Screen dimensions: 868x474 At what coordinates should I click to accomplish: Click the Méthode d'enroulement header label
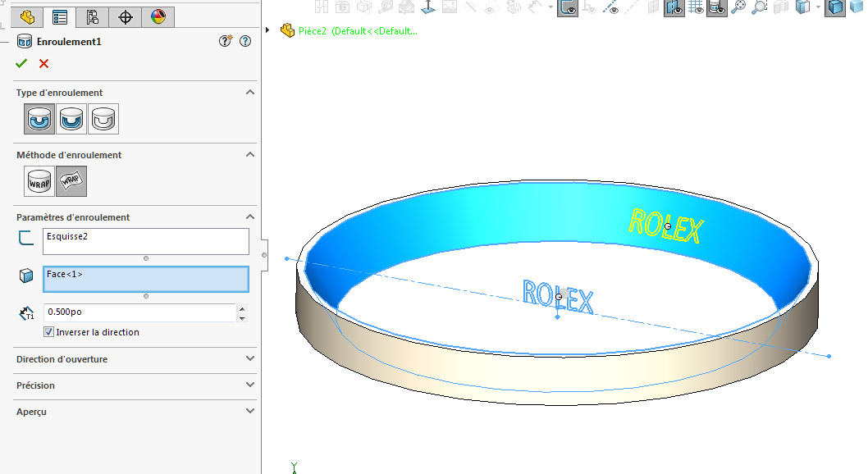(x=69, y=155)
